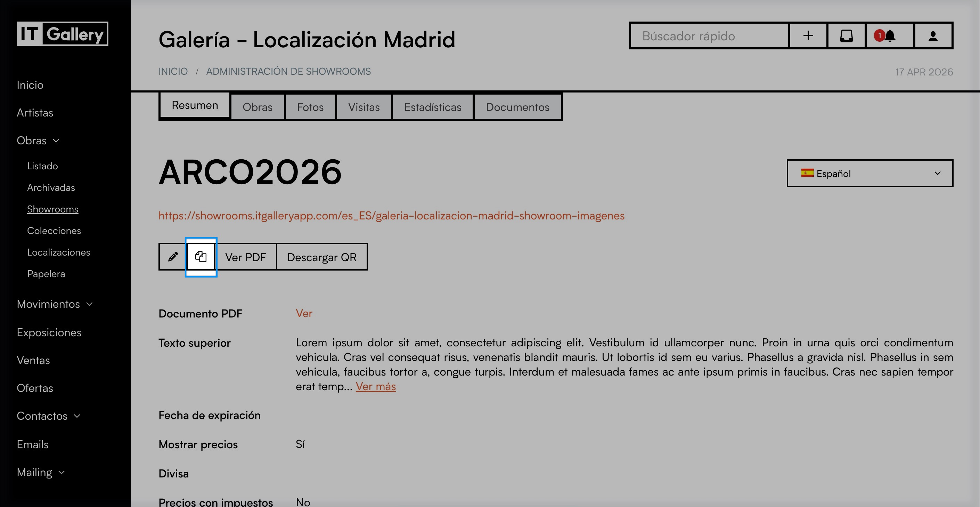Click the IT Gallery logo
This screenshot has width=980, height=507.
pos(63,34)
